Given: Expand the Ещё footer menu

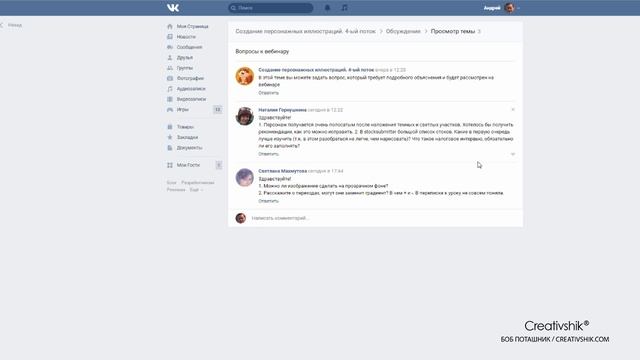Looking at the screenshot, I should point(195,190).
